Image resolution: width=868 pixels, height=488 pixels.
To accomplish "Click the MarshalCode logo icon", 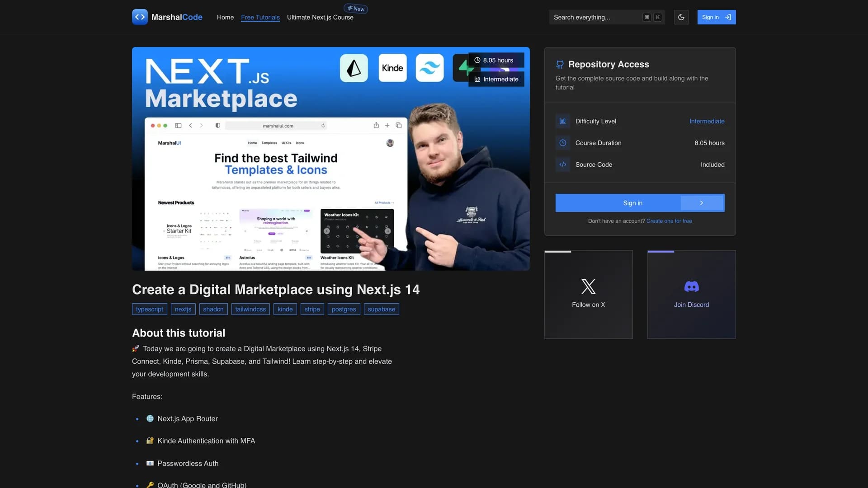I will tap(140, 17).
